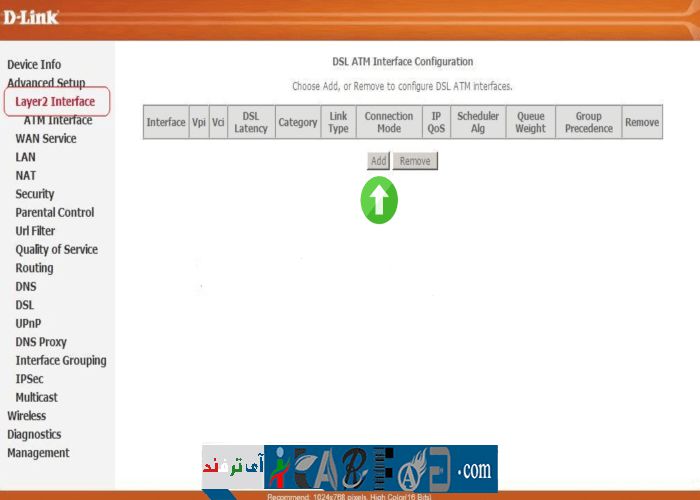Viewport: 700px width, 500px height.
Task: Open the Management section
Action: (x=38, y=453)
